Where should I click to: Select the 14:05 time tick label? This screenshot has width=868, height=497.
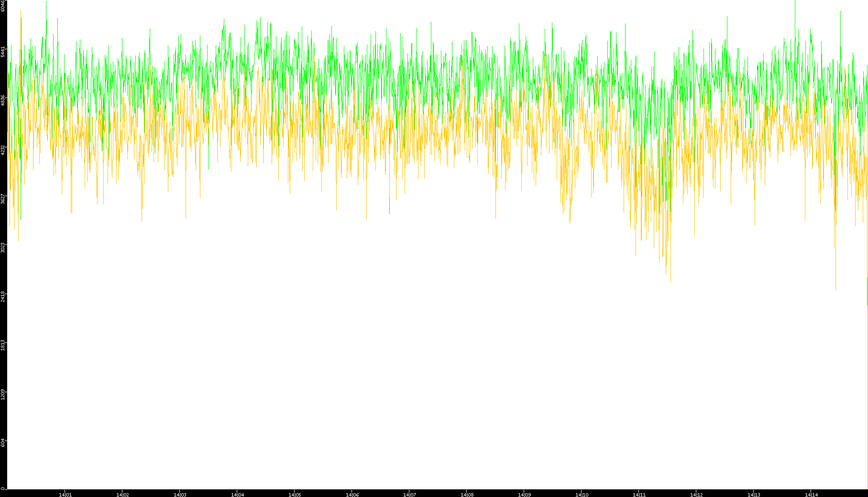(x=295, y=494)
